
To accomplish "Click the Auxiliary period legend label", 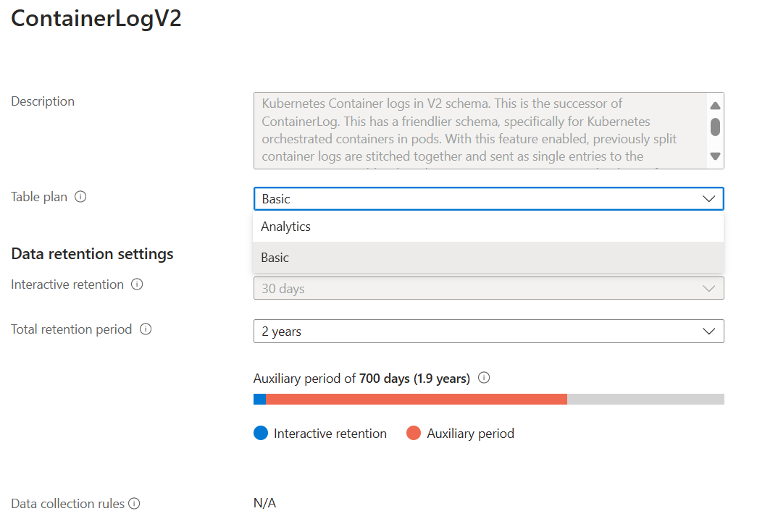I will point(470,434).
